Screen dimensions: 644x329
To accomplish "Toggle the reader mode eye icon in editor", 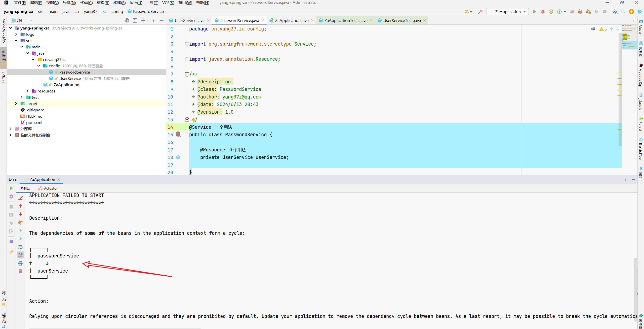I will (593, 29).
